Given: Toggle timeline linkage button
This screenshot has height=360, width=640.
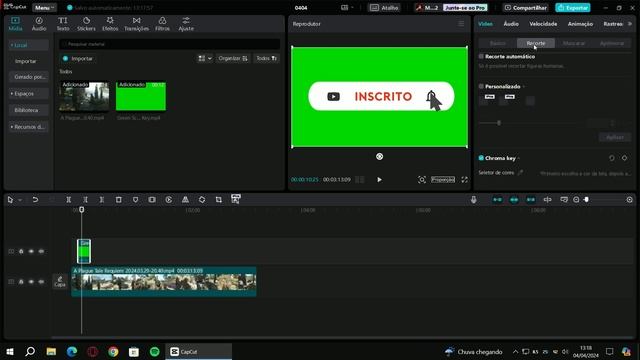Looking at the screenshot, I should pos(531,200).
